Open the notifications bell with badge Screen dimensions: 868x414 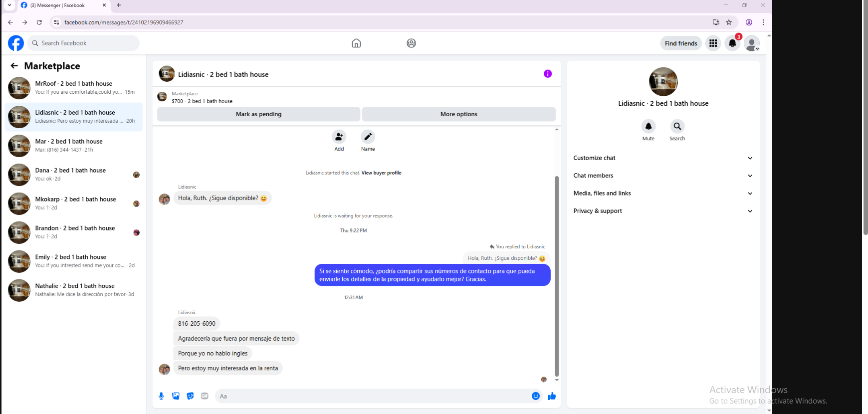point(732,43)
